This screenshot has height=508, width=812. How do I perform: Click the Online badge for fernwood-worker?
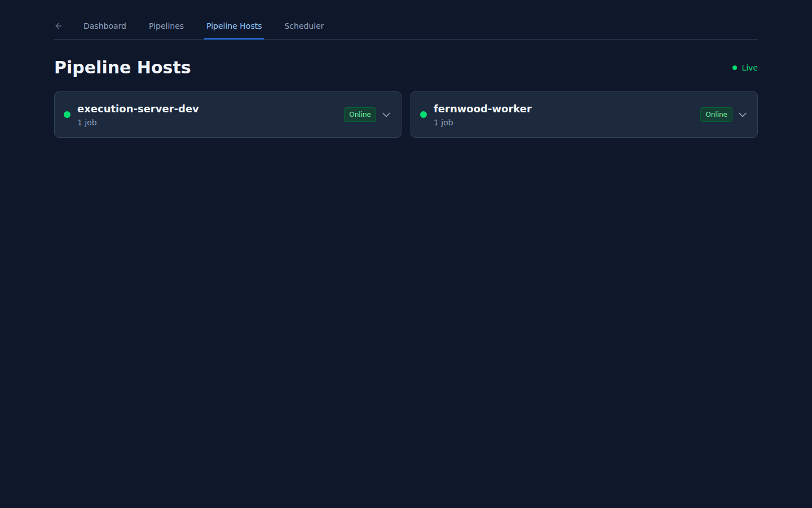(x=716, y=115)
